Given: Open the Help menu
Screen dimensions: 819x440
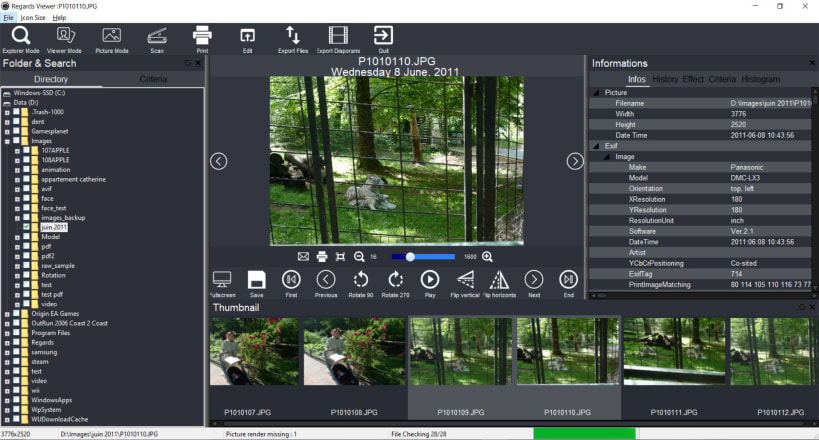Looking at the screenshot, I should [59, 17].
